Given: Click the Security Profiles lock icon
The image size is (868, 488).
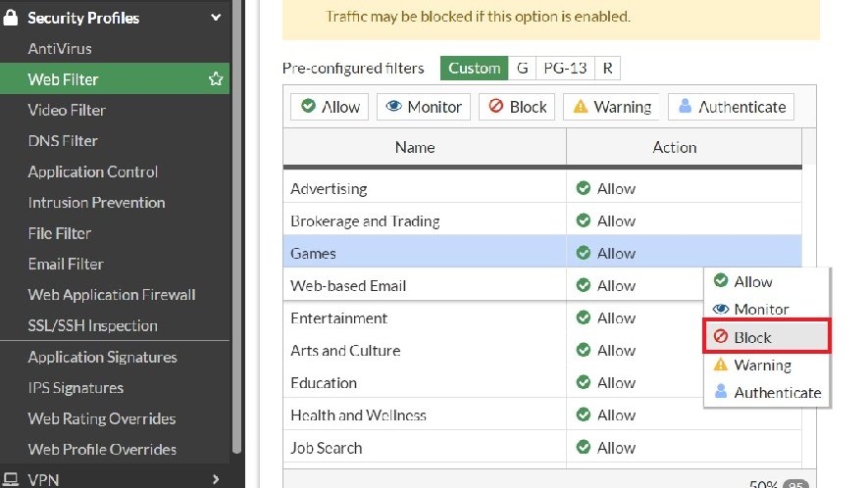Looking at the screenshot, I should 12,18.
